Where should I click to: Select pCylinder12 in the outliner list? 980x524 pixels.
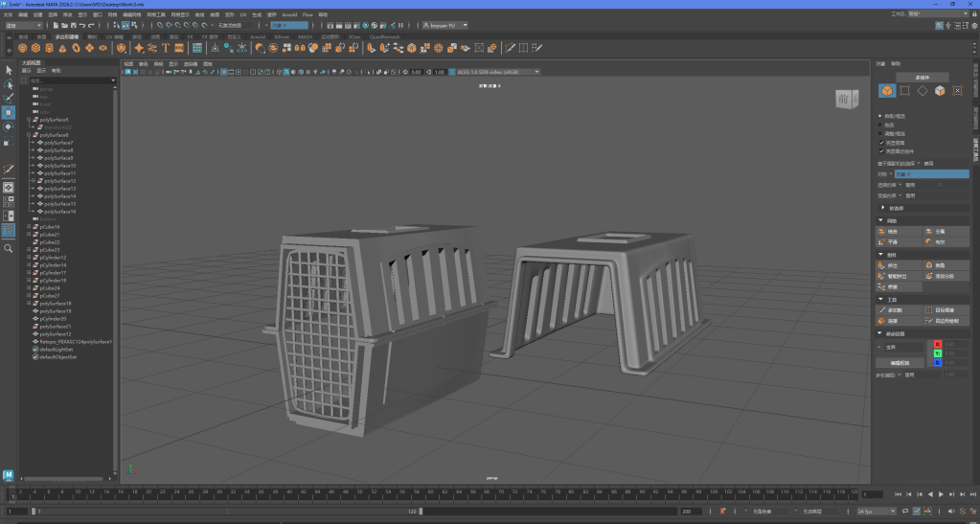53,258
